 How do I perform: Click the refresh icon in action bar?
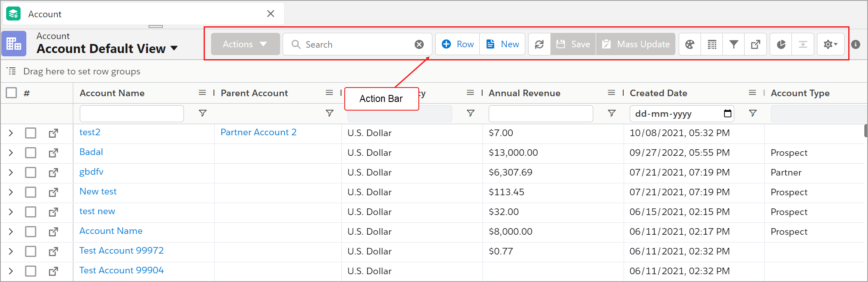click(x=539, y=44)
